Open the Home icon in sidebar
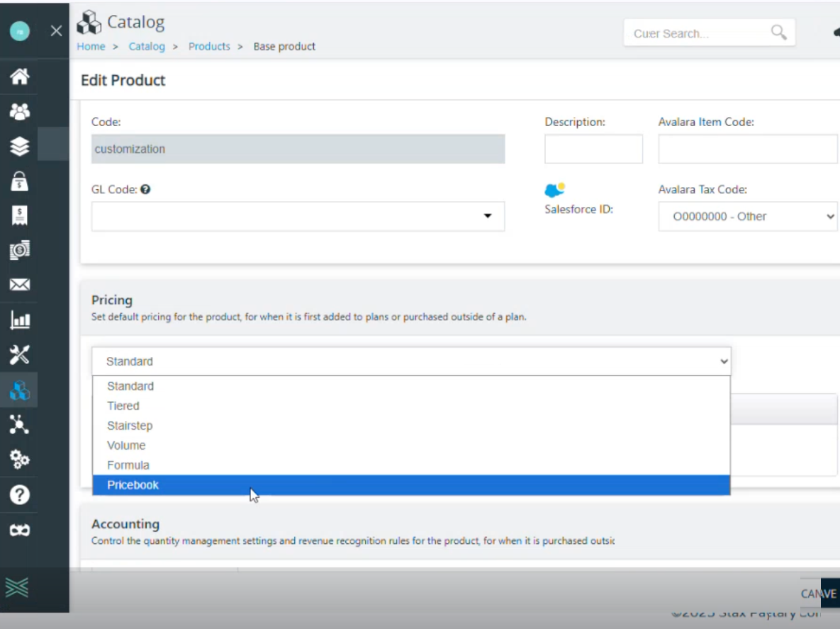 pos(20,76)
